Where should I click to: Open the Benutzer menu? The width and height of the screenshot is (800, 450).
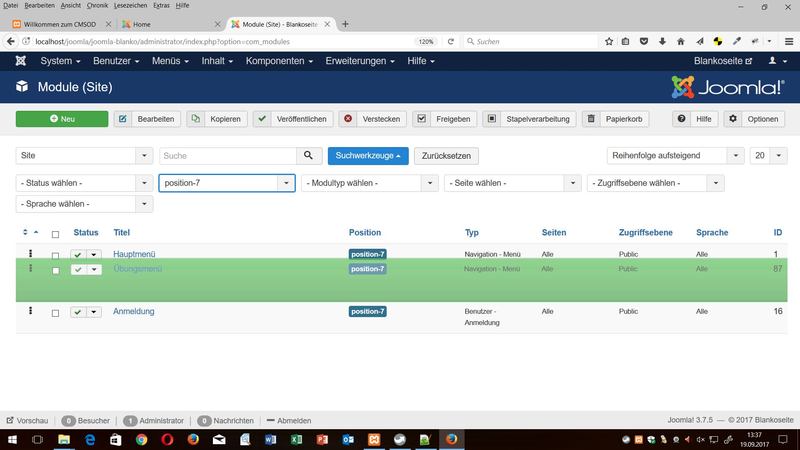tap(116, 61)
